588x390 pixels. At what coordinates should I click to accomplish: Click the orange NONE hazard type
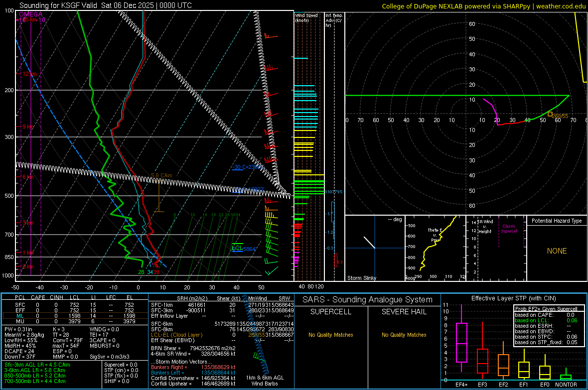pos(557,251)
